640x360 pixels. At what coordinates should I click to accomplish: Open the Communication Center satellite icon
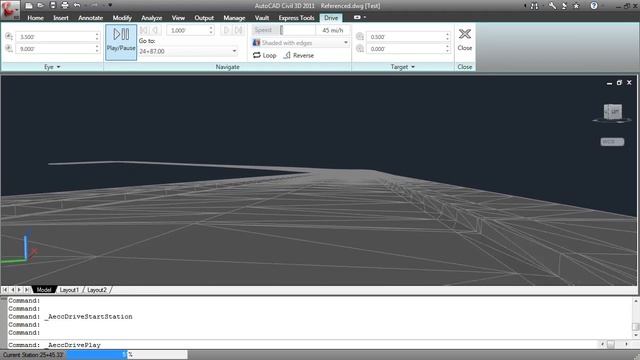(564, 6)
